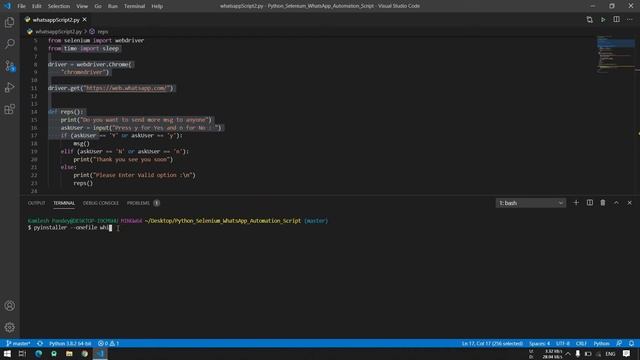The width and height of the screenshot is (640, 360).
Task: Click the print Thank you line of code
Action: point(123,160)
